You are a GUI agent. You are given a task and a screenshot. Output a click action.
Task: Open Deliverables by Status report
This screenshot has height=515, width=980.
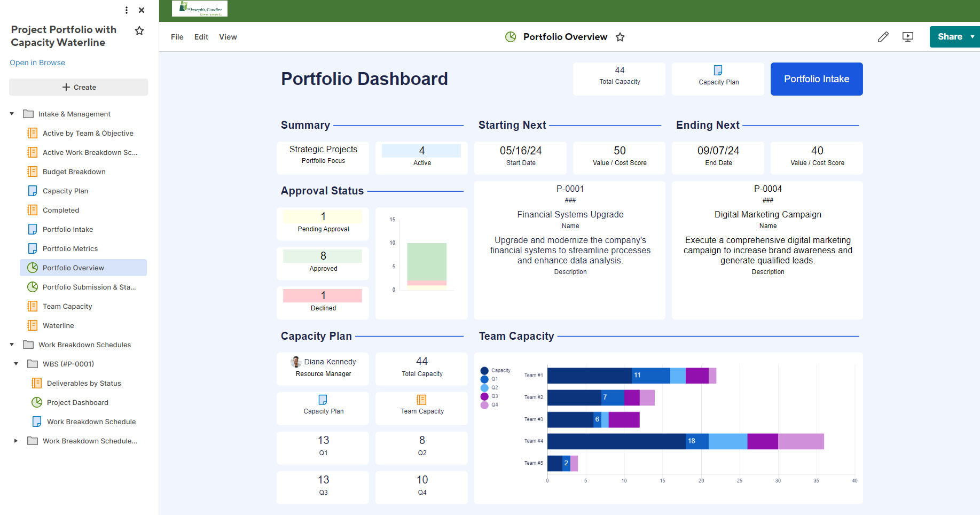(84, 383)
